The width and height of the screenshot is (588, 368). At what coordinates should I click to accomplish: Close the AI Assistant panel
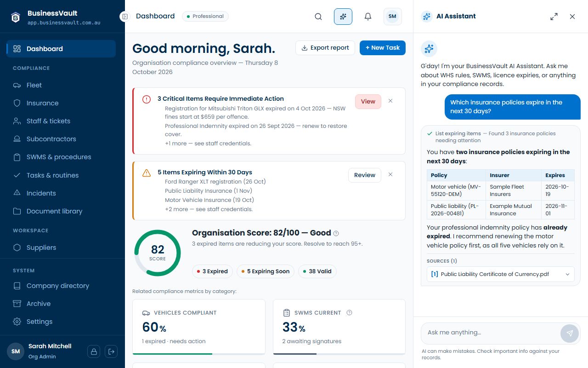pyautogui.click(x=572, y=17)
